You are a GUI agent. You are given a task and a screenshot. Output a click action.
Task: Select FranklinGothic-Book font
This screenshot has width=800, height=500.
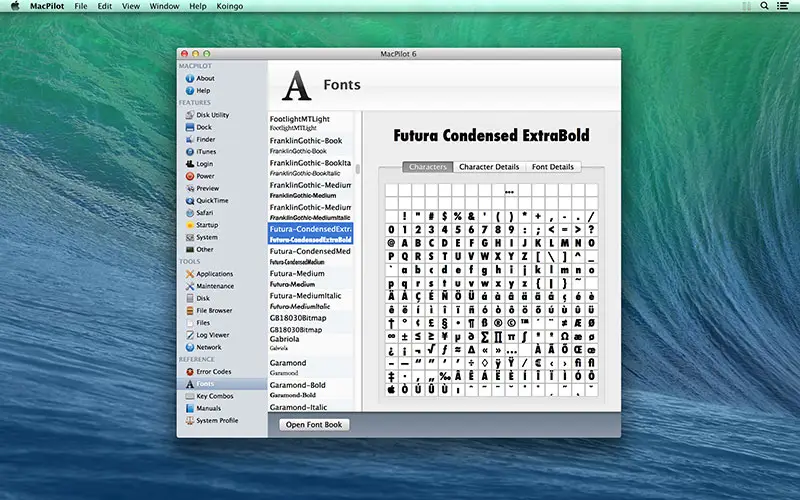[310, 145]
